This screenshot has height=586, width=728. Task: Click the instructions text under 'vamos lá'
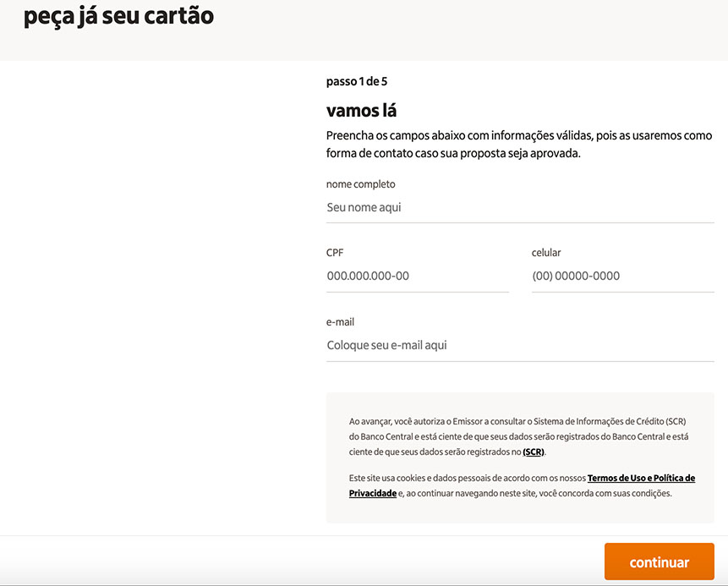click(518, 144)
